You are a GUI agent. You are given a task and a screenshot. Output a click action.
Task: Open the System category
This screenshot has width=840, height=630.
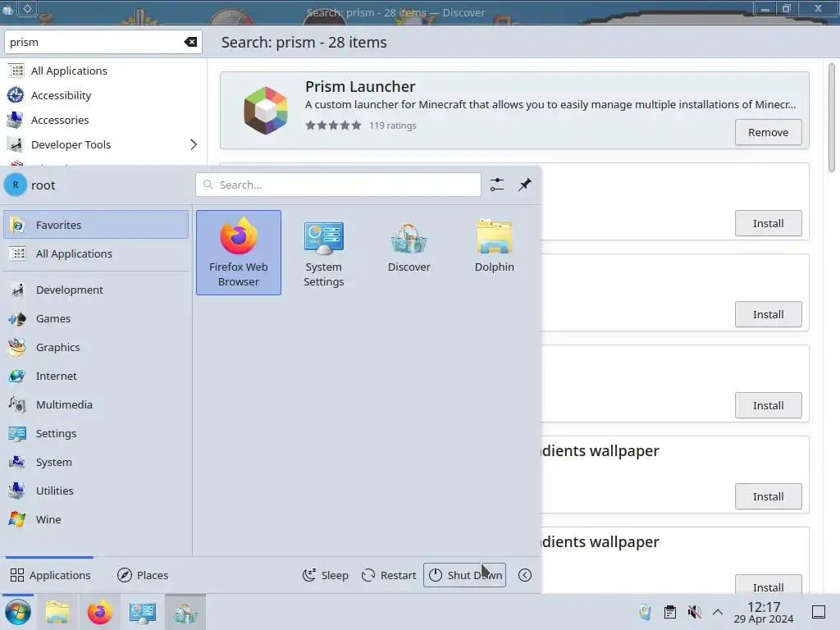[x=96, y=462]
